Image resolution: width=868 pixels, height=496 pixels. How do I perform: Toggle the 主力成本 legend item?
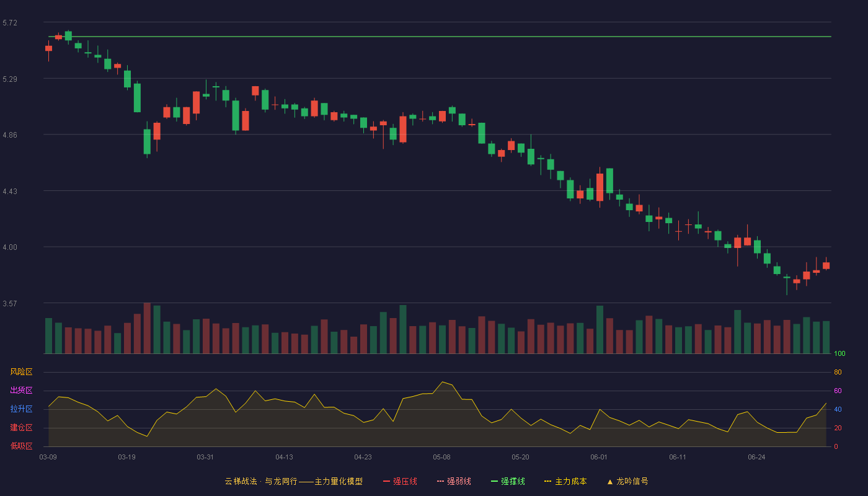pyautogui.click(x=565, y=481)
